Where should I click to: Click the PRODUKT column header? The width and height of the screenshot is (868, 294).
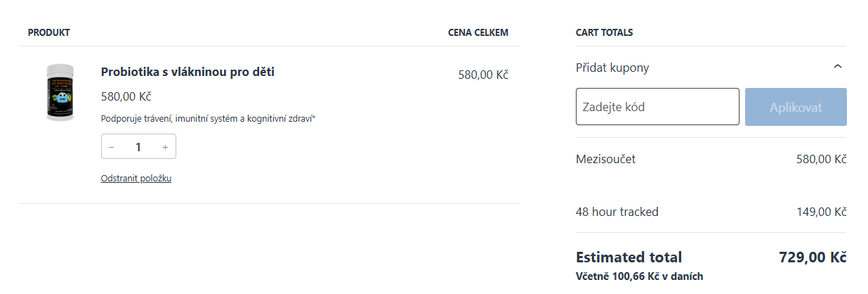(49, 32)
